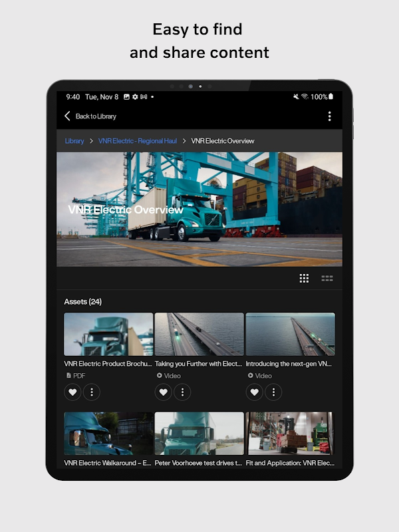This screenshot has height=532, width=399.
Task: Favorite the VNR Electric Product Brochure asset
Action: [72, 392]
